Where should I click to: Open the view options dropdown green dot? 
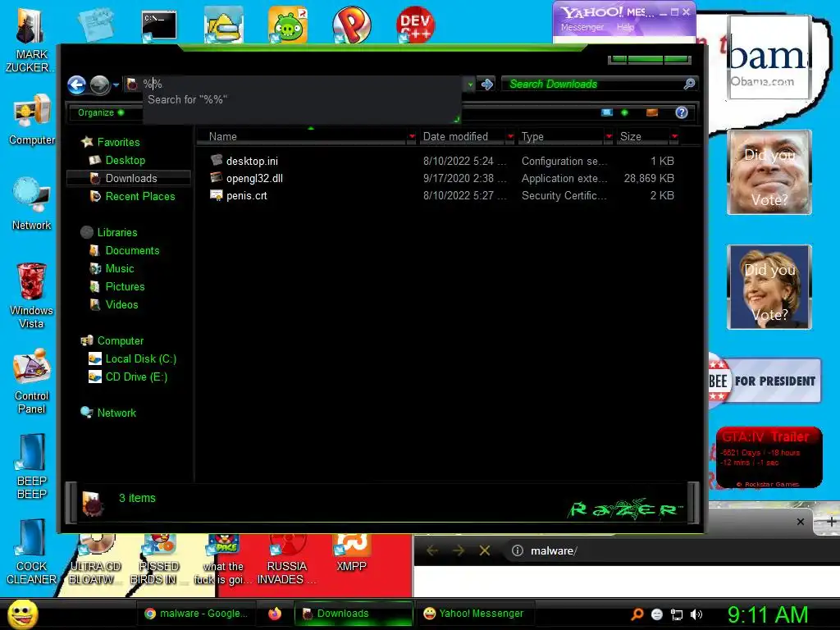click(x=624, y=112)
